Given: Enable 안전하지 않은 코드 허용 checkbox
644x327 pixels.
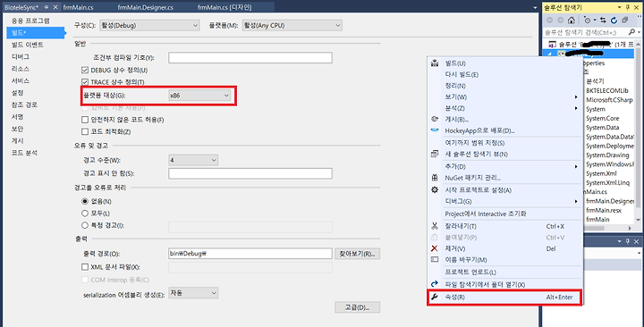Looking at the screenshot, I should click(x=85, y=120).
